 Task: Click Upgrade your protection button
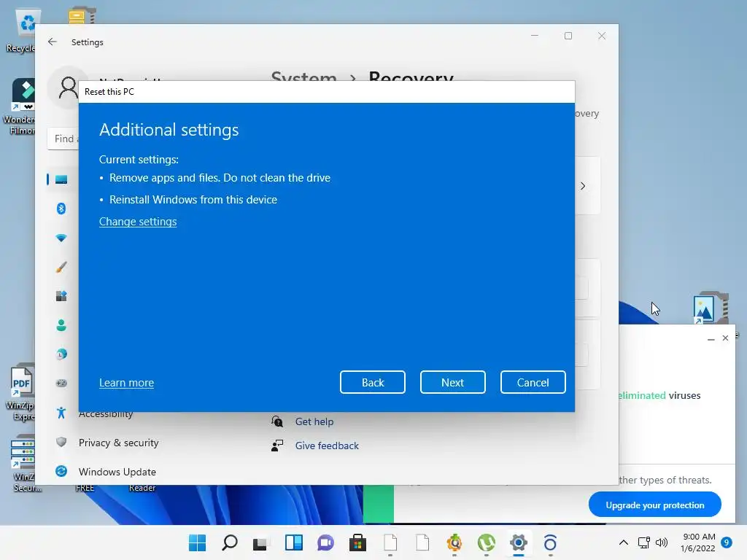[x=654, y=505]
